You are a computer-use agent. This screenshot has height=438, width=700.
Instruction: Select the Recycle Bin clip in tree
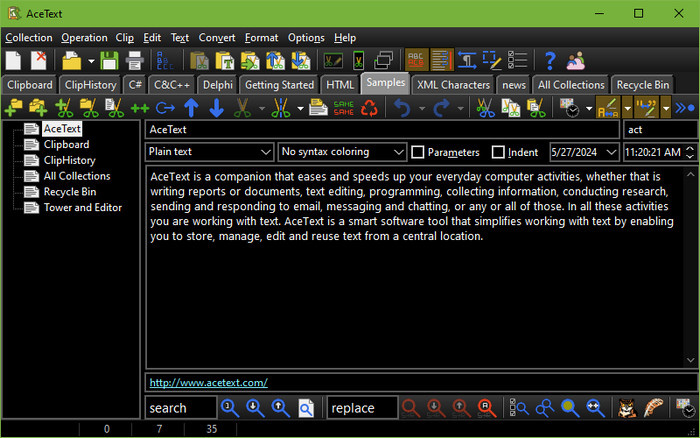point(70,192)
